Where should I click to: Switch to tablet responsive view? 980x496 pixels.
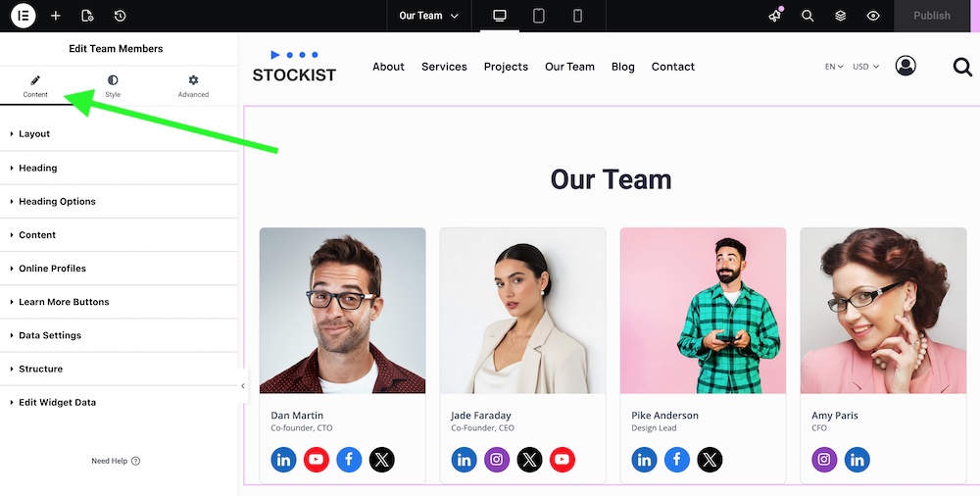coord(539,16)
